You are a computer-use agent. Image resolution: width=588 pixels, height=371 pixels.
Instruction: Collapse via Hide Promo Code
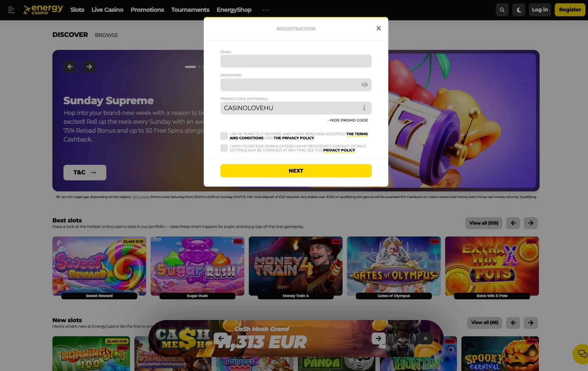pos(348,120)
